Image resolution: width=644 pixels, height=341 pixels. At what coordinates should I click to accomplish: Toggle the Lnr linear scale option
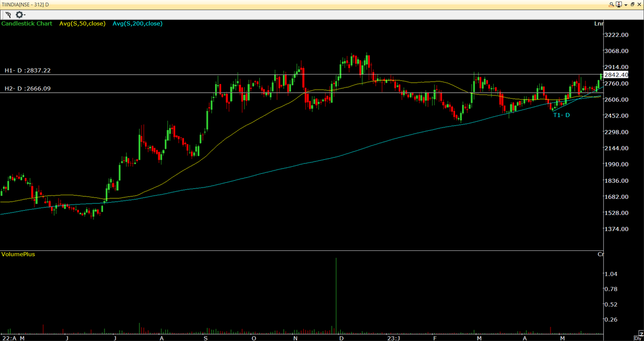[x=598, y=23]
